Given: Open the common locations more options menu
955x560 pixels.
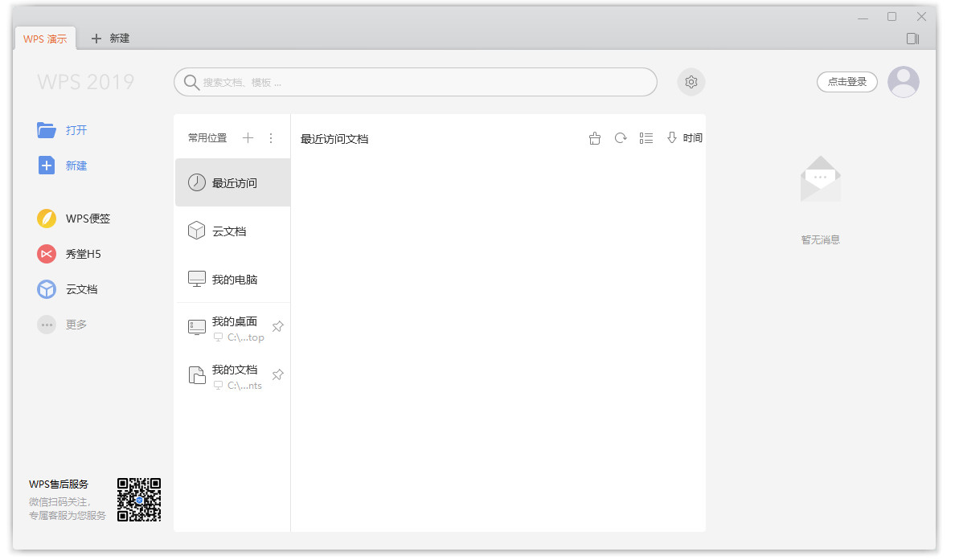Looking at the screenshot, I should pyautogui.click(x=271, y=138).
